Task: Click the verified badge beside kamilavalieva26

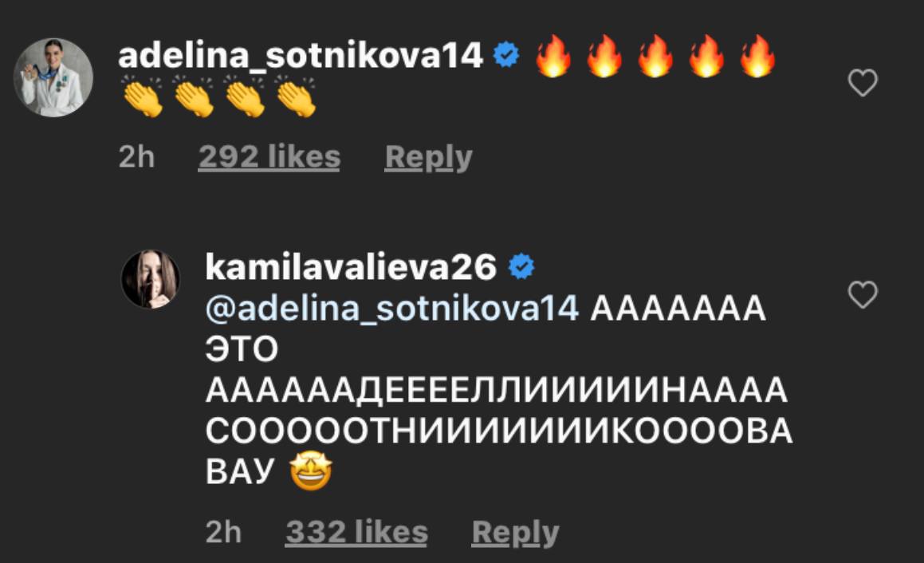Action: coord(521,268)
